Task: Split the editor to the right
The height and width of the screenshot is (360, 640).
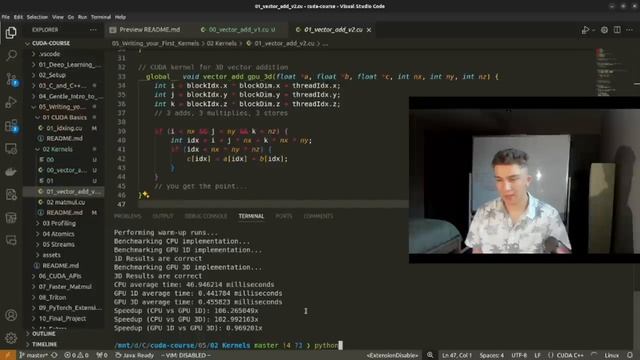Action: tap(617, 30)
